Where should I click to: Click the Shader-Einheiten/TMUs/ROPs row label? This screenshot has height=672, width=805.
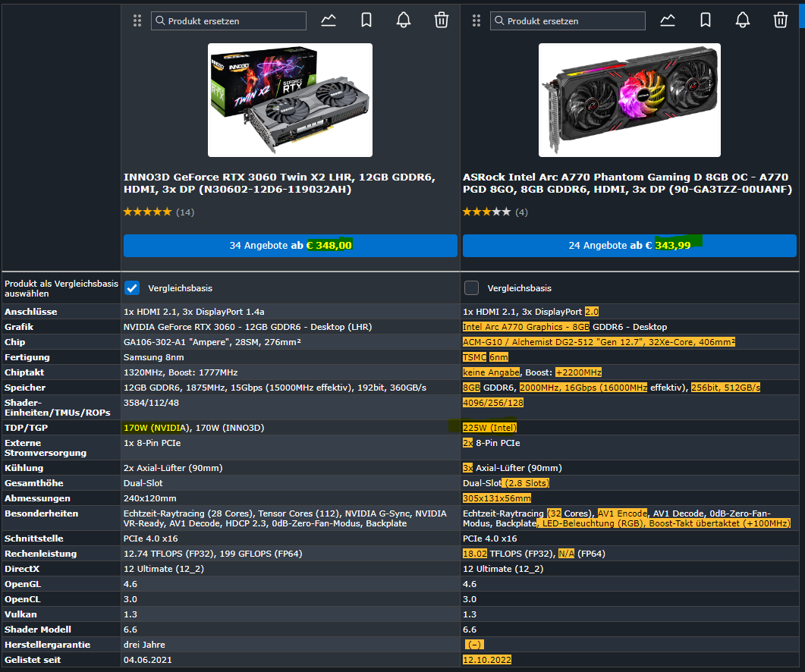click(x=58, y=407)
